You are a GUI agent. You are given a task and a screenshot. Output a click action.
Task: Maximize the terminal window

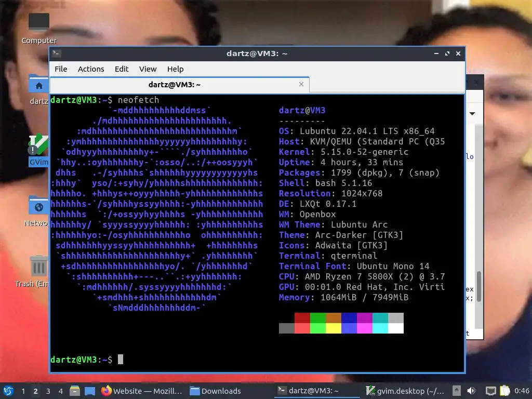447,54
